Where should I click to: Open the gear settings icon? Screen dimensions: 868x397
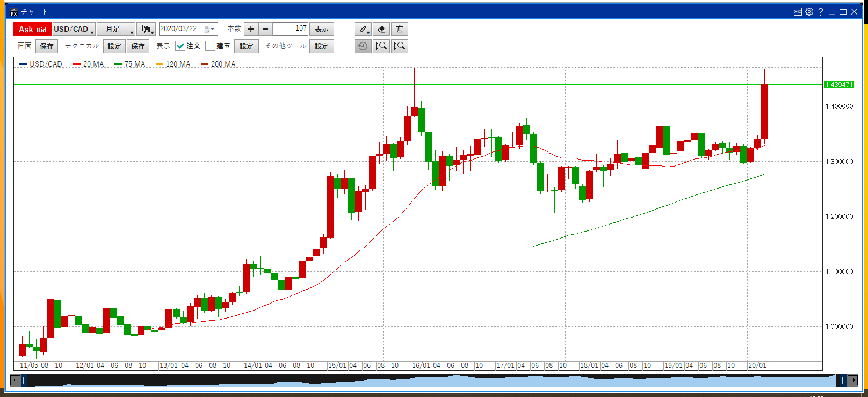pyautogui.click(x=809, y=11)
